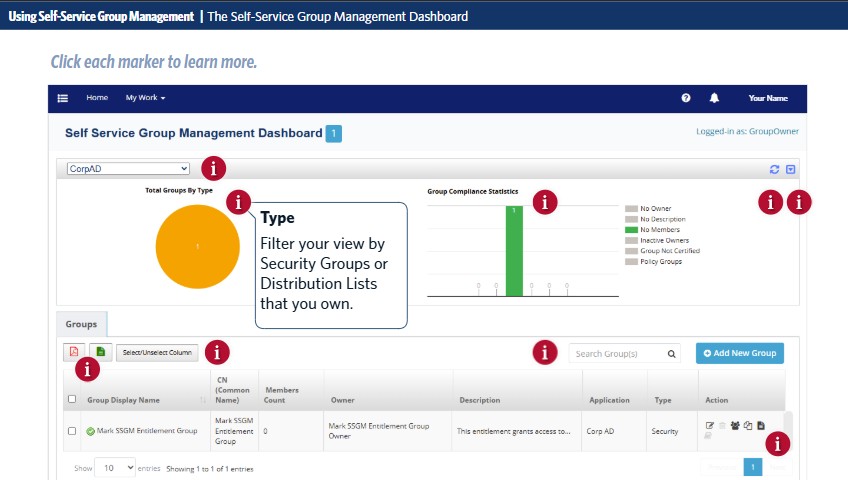Click the search magnifier icon
The image size is (848, 480).
tap(671, 354)
